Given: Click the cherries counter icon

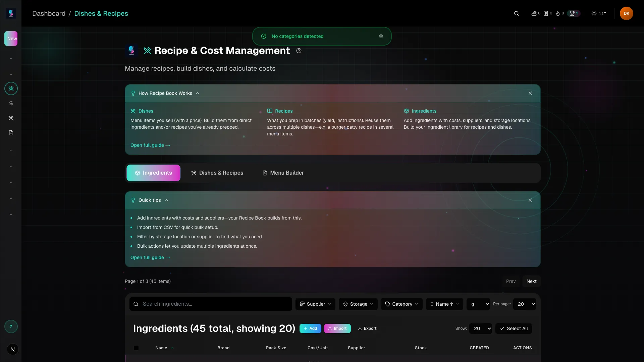Looking at the screenshot, I should click(x=534, y=13).
